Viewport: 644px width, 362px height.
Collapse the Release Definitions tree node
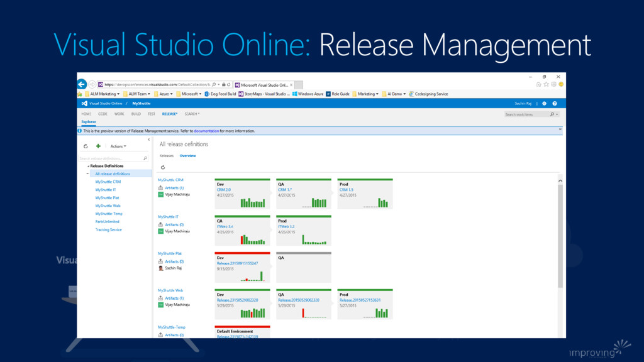89,166
